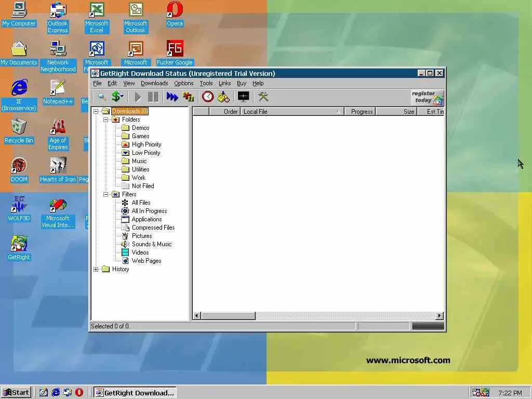Viewport: 532px width, 399px height.
Task: Click the Notepad++ desktop shortcut
Action: pyautogui.click(x=58, y=92)
